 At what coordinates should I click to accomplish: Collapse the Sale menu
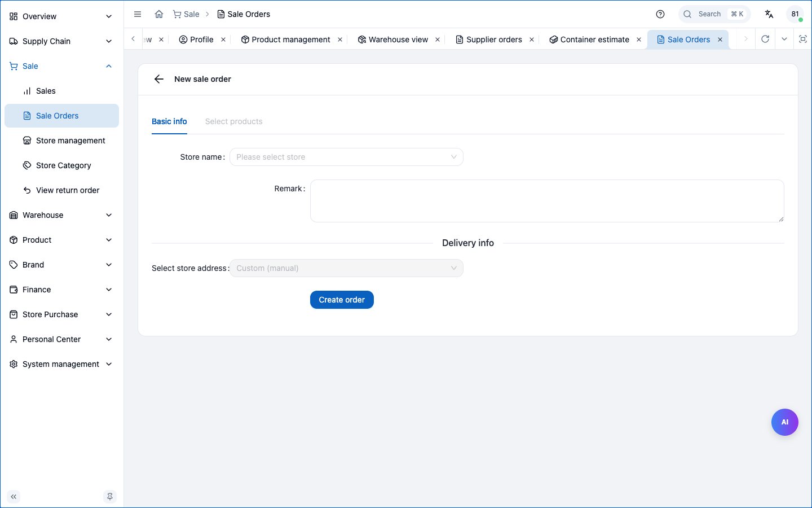click(x=61, y=66)
